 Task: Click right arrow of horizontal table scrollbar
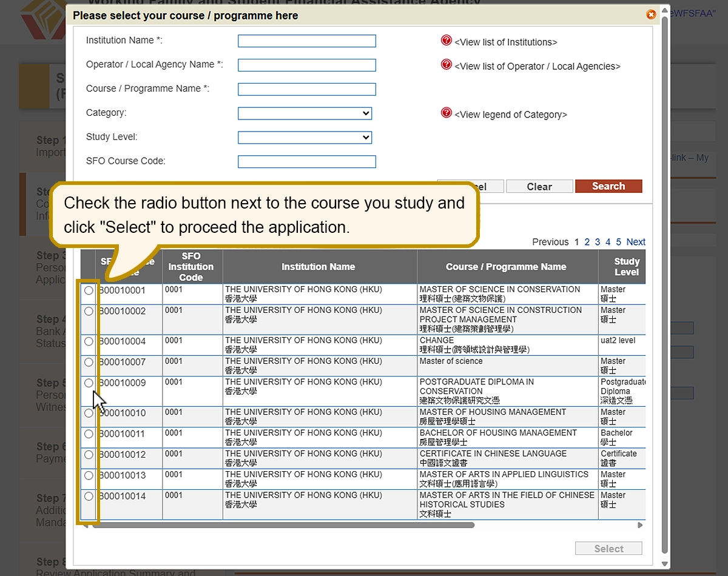click(640, 525)
